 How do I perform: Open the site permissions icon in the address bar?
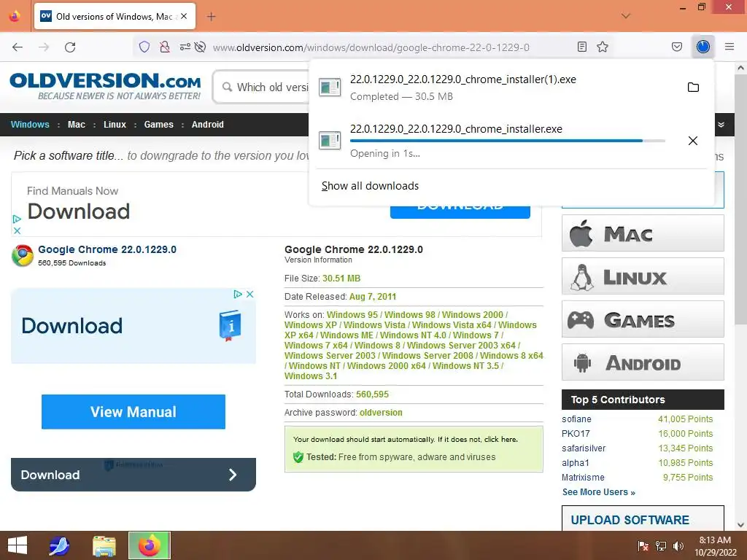185,47
